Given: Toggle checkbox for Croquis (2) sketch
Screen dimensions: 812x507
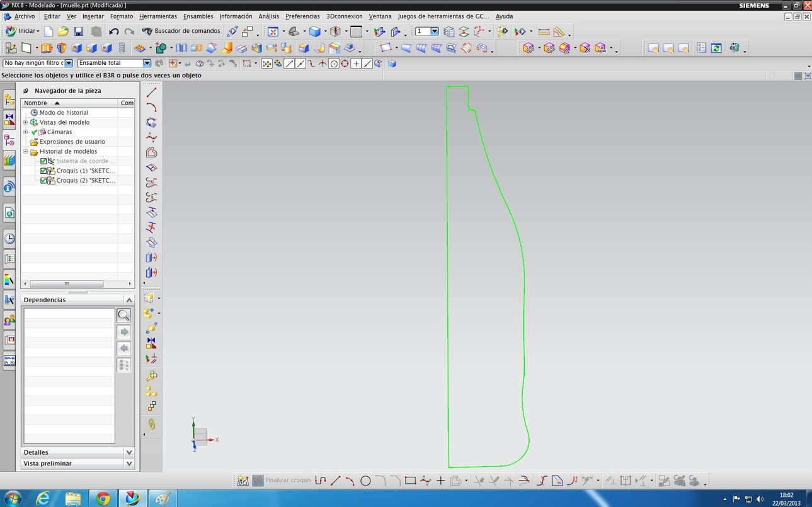Looking at the screenshot, I should click(x=43, y=181).
